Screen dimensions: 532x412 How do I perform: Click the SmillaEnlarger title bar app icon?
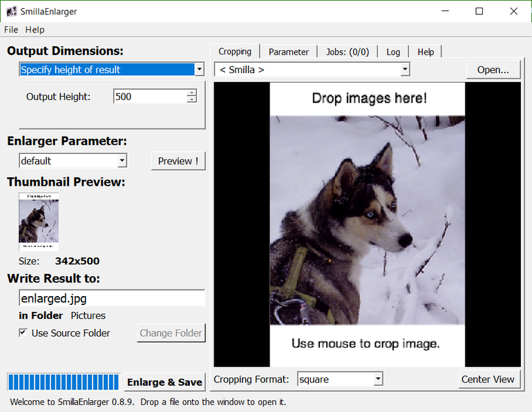11,12
